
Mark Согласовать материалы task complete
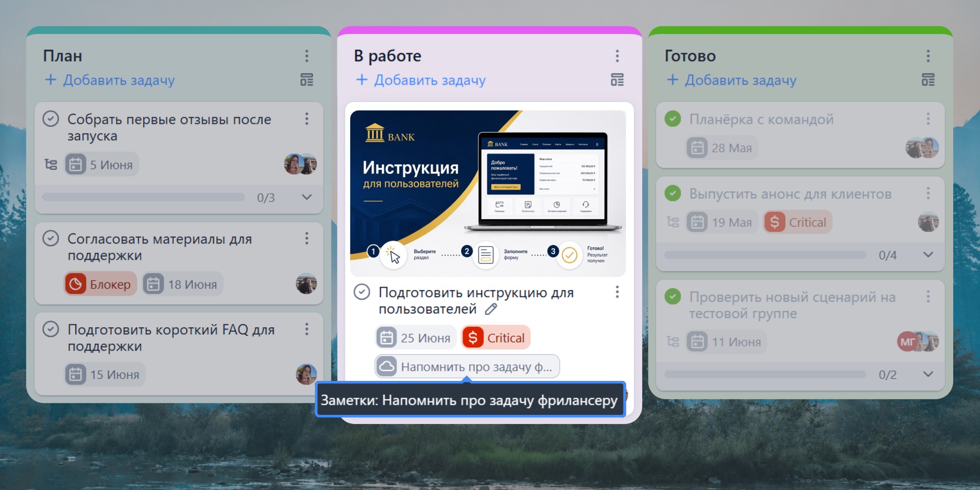[x=51, y=238]
